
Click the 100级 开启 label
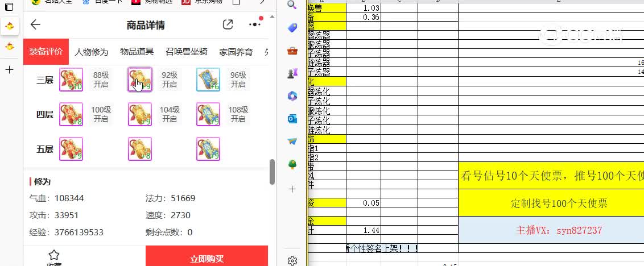tap(101, 114)
